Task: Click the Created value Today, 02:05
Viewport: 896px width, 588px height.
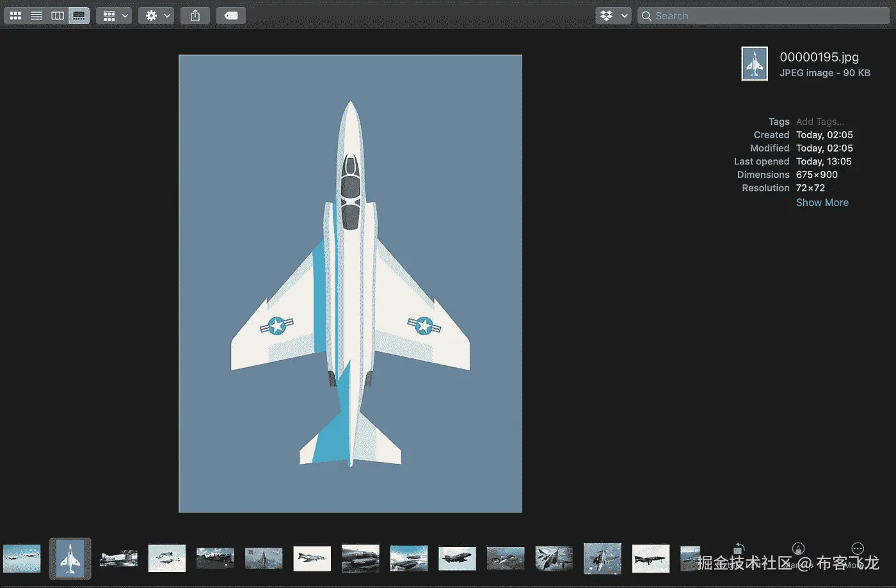Action: tap(824, 135)
